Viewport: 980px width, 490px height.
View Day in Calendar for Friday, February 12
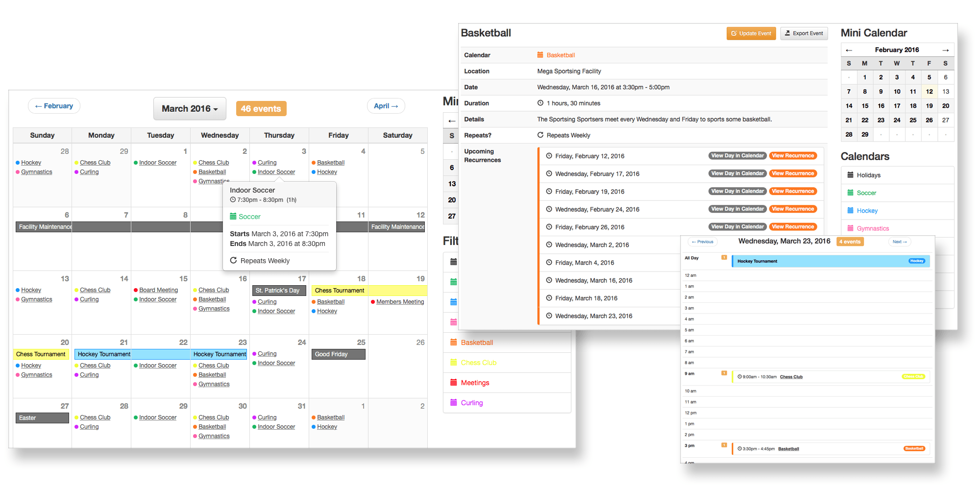(737, 156)
